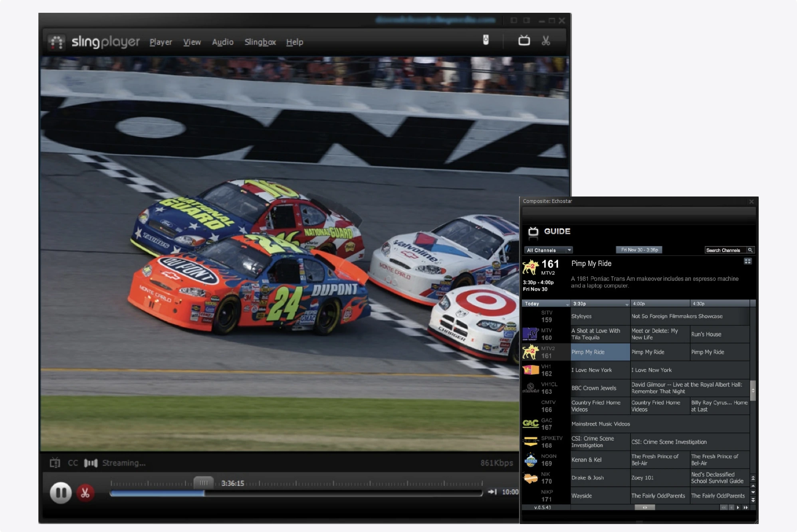
Task: Open the Player menu
Action: point(161,42)
